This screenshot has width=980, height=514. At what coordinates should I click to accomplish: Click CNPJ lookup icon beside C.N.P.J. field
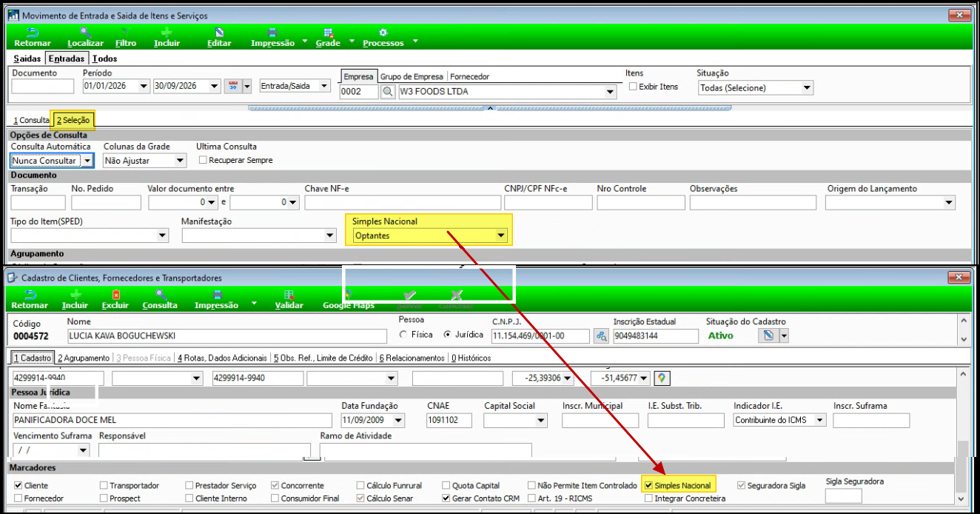click(601, 336)
